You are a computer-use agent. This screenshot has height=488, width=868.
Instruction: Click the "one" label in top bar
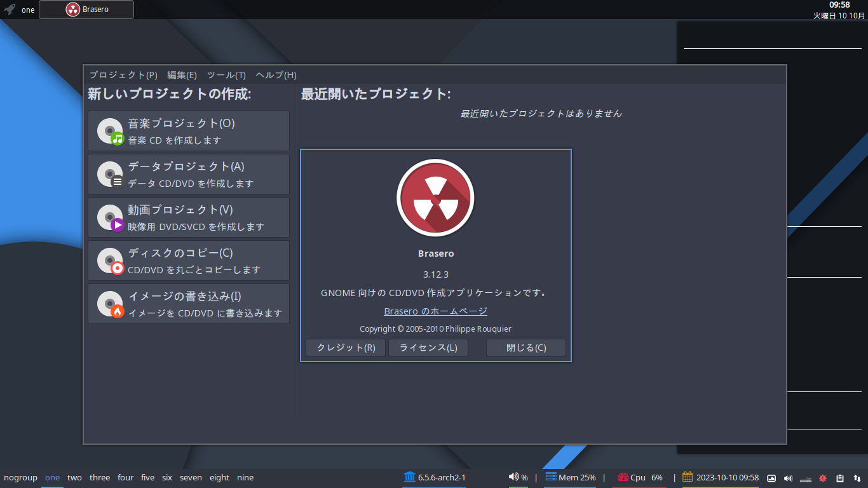pyautogui.click(x=28, y=10)
